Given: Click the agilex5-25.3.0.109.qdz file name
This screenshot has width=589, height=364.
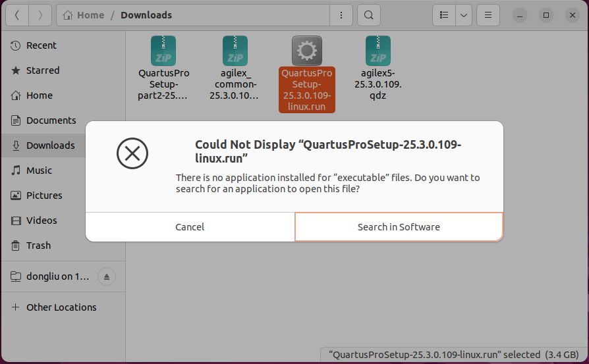Looking at the screenshot, I should [378, 84].
